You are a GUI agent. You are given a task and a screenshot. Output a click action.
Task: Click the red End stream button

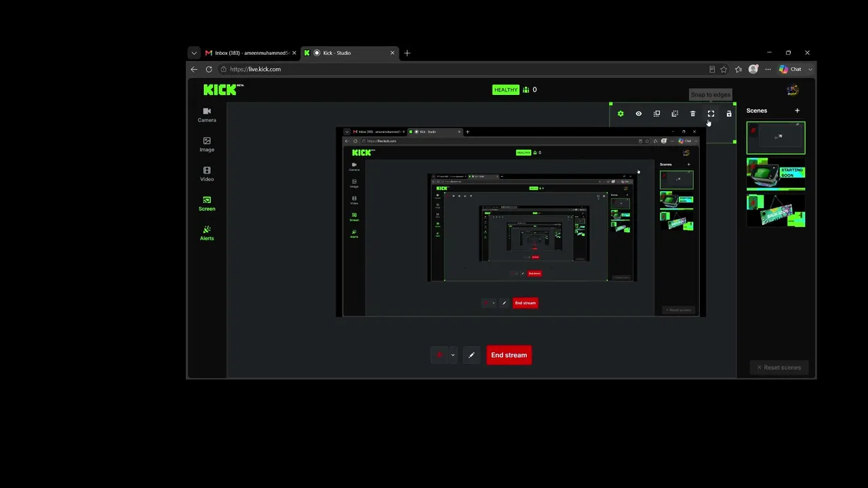[x=509, y=355]
